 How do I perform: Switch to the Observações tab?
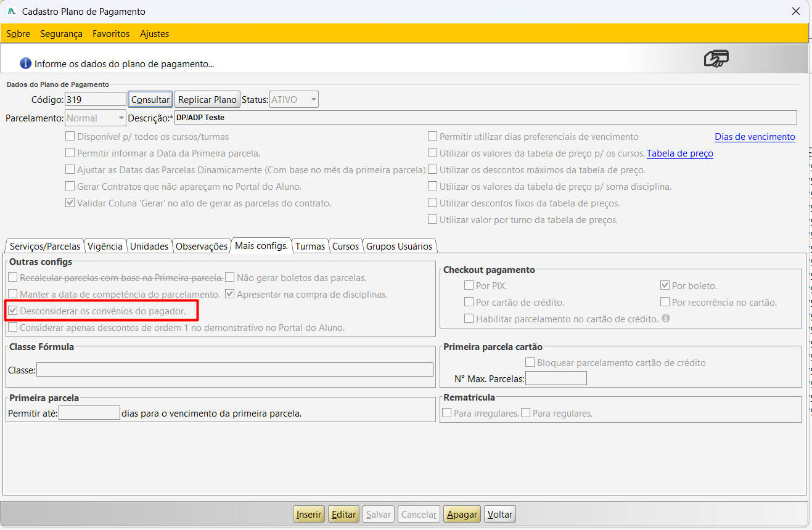[x=202, y=246]
